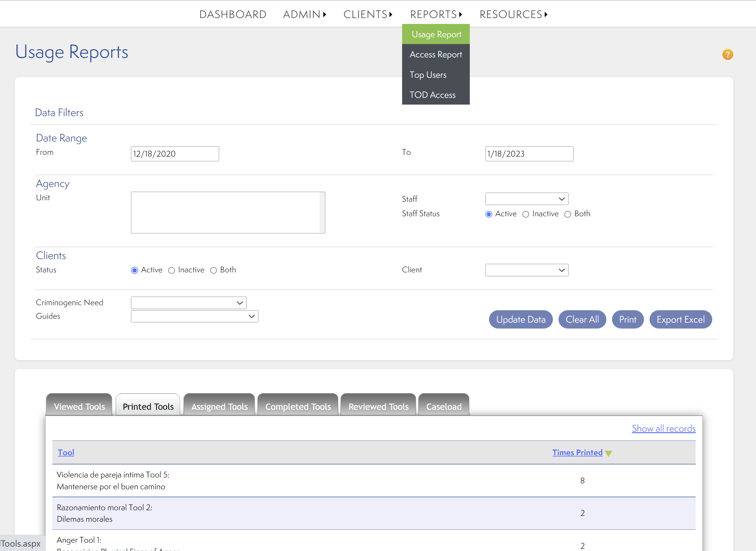Switch to the Assigned Tools tab

click(219, 406)
